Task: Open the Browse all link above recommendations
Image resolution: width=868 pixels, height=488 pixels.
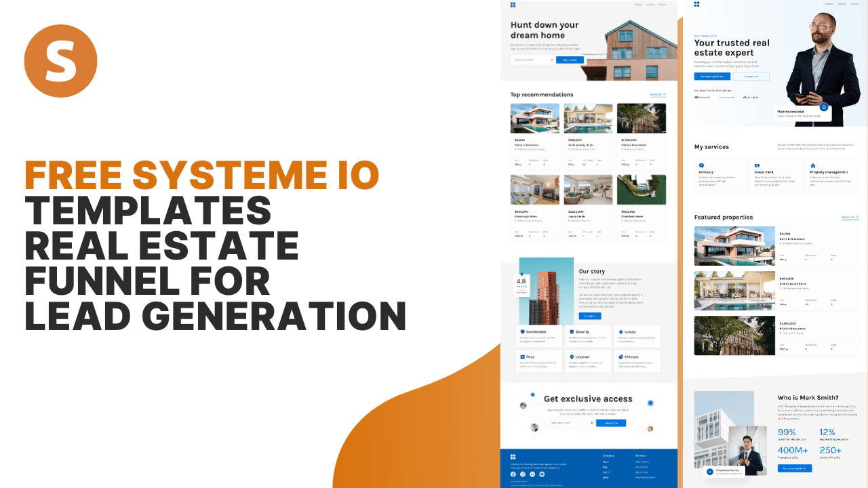Action: coord(655,95)
